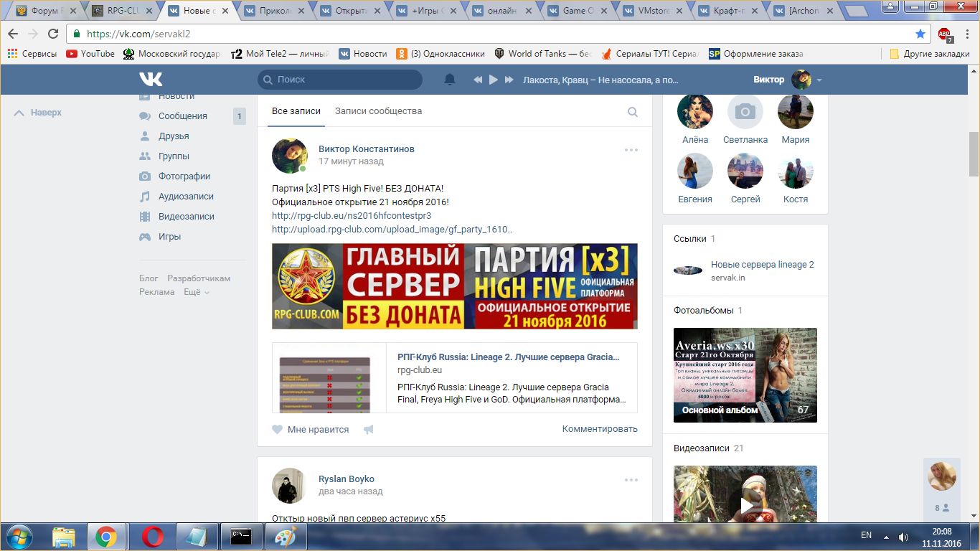
Task: Reload the page in Chrome
Action: tap(53, 34)
